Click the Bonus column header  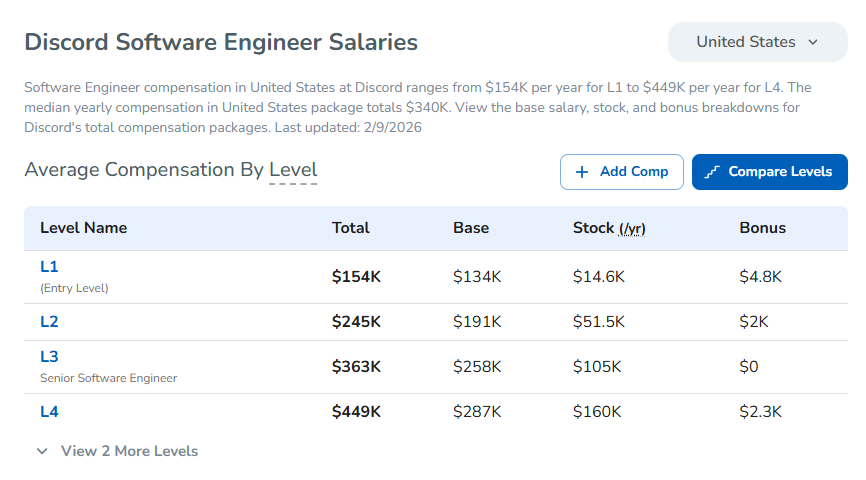pos(762,228)
